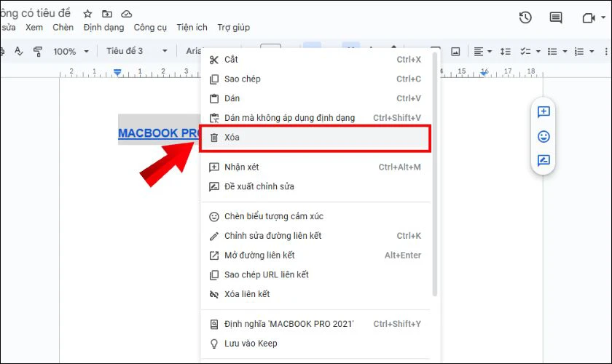Image resolution: width=612 pixels, height=364 pixels.
Task: Star the document with the star icon
Action: (87, 14)
